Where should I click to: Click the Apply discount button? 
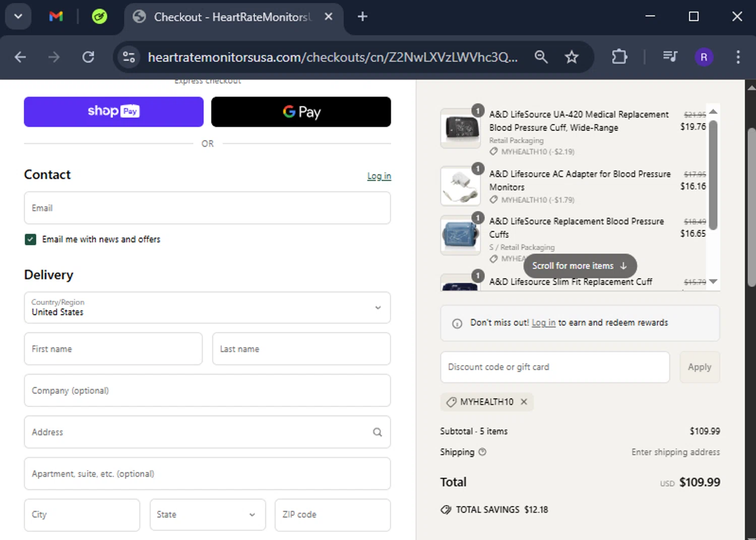(700, 367)
